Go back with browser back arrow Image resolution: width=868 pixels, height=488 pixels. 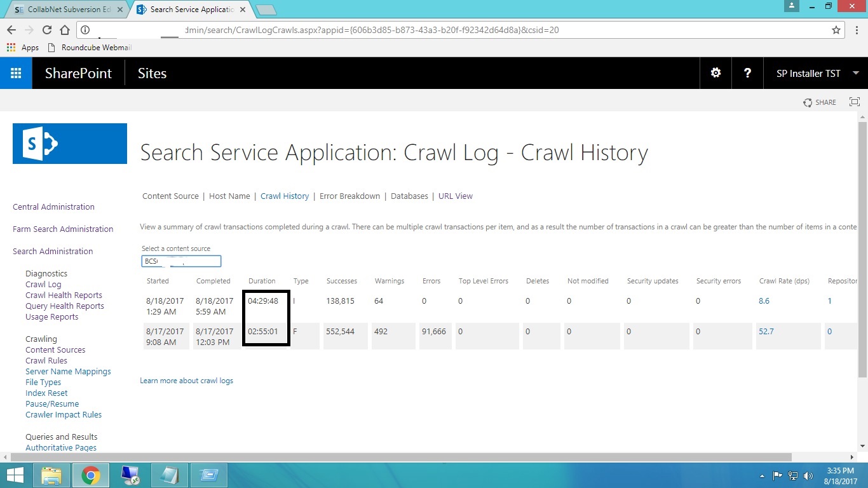click(x=11, y=30)
